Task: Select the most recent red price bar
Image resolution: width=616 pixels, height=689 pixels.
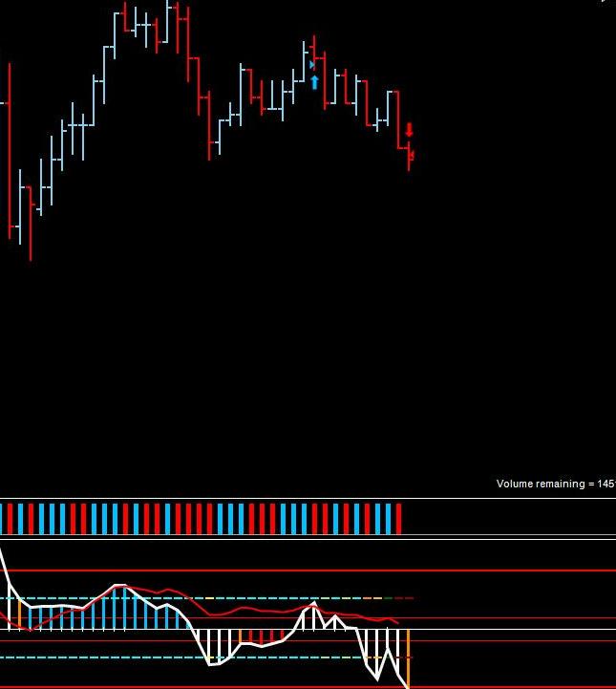Action: [409, 156]
